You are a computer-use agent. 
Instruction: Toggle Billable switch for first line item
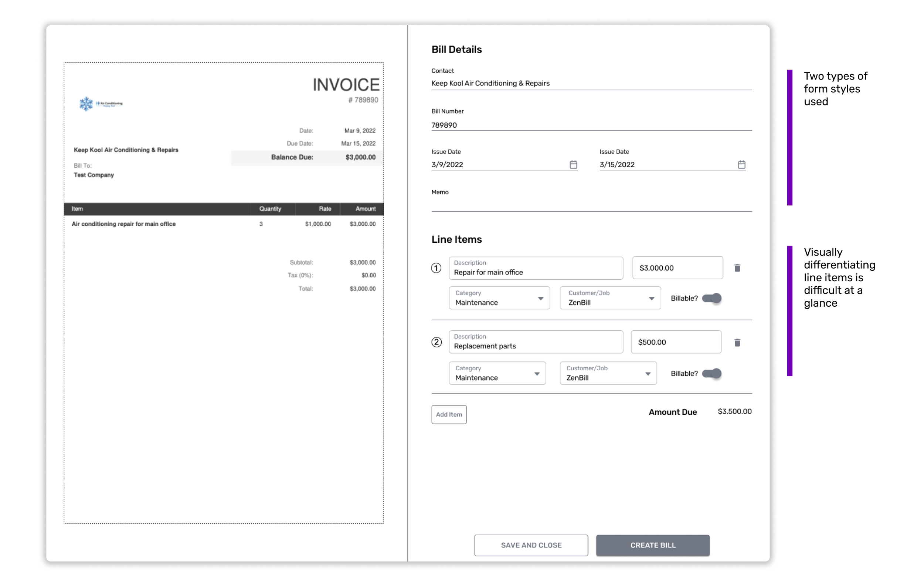tap(712, 299)
